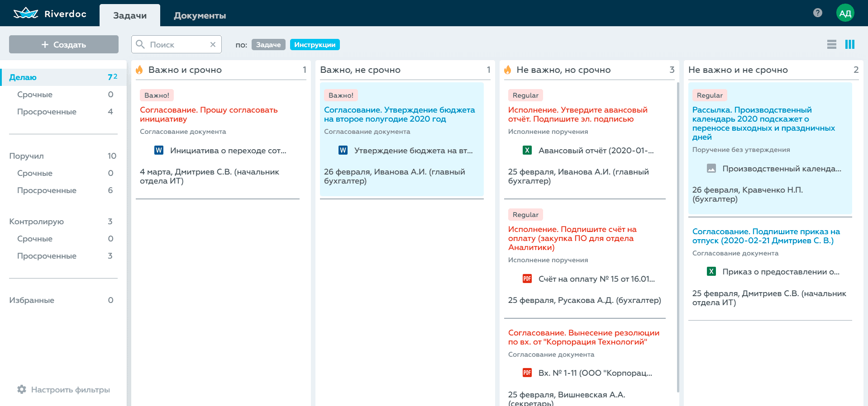The height and width of the screenshot is (406, 868).
Task: Click the flame icon beside Не важно, но срочно
Action: click(508, 70)
